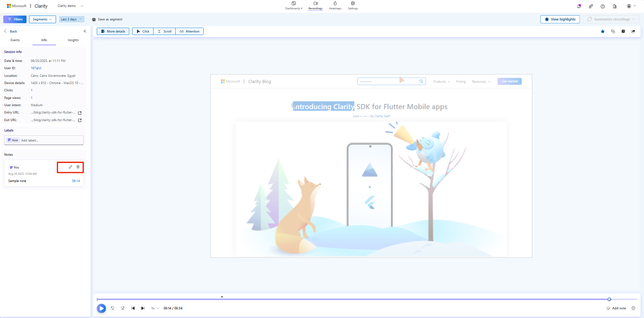Select the Info tab
The image size is (644, 318).
(x=44, y=40)
